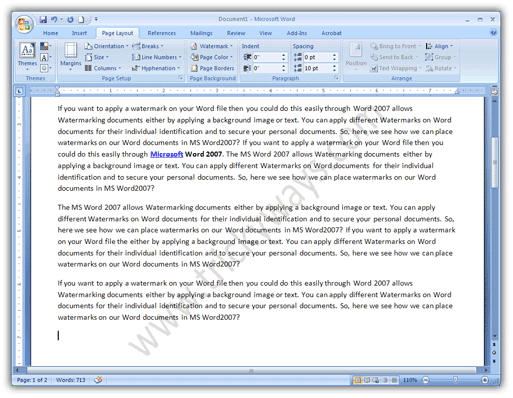Save document from Quick Access Toolbar
Screen dimensions: 513x398
point(43,20)
